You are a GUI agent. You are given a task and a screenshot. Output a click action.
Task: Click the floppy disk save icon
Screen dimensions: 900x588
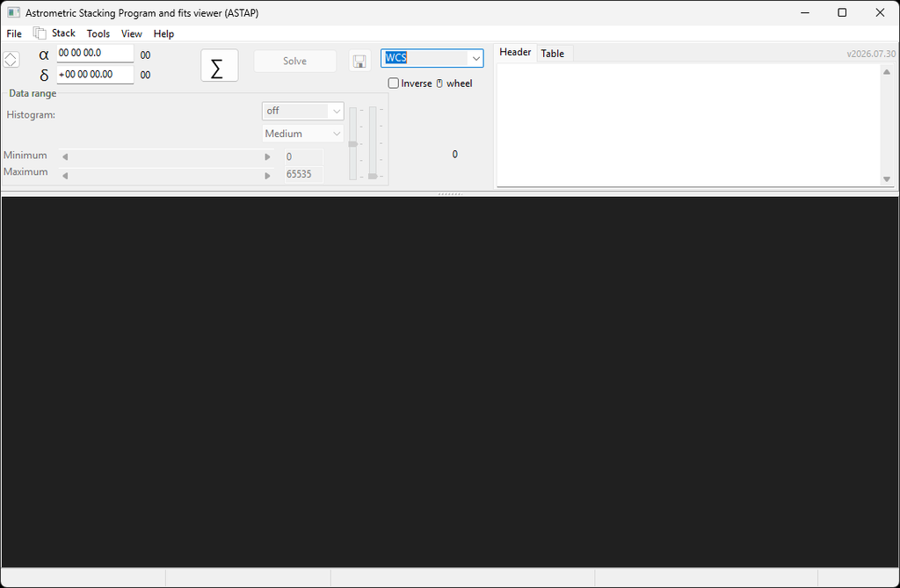coord(359,61)
